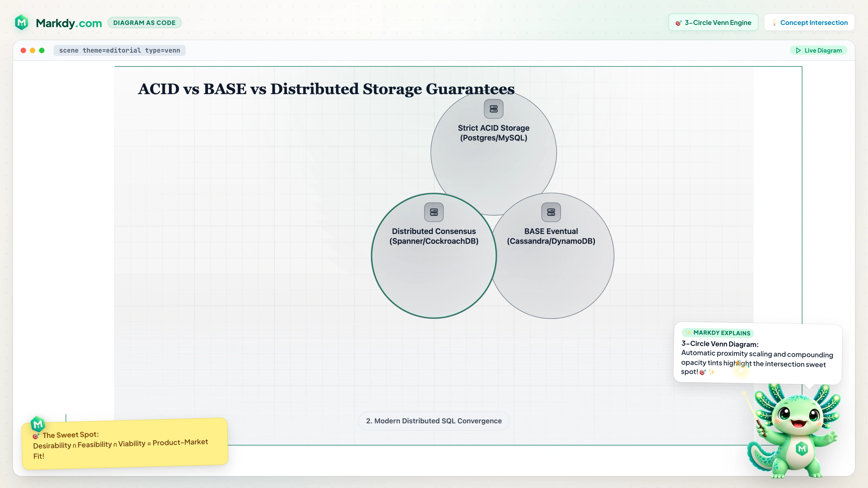Click the green maximize window dot
Image resolution: width=868 pixels, height=488 pixels.
coord(42,50)
